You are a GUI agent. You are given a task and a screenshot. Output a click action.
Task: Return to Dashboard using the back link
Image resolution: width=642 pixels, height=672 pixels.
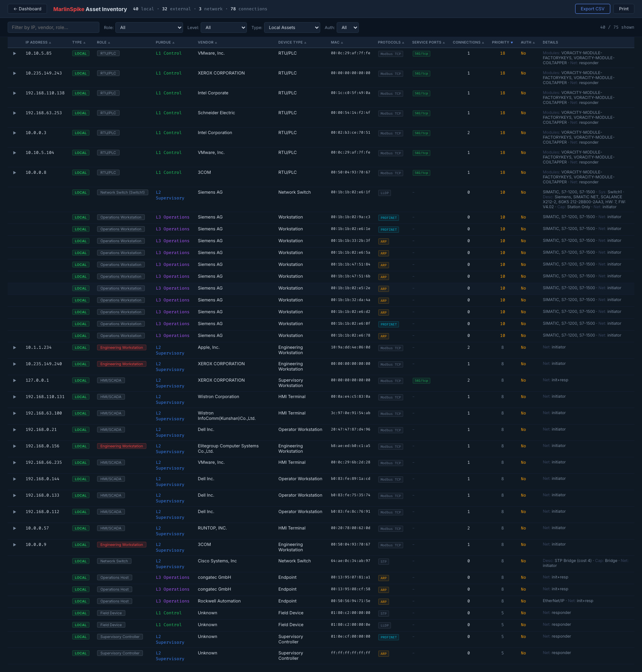point(27,8)
